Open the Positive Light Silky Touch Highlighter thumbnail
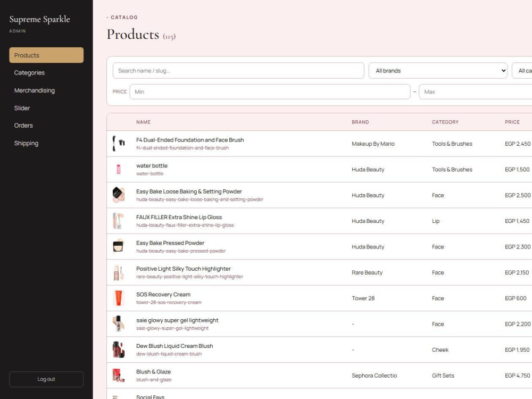Image resolution: width=532 pixels, height=399 pixels. click(119, 272)
